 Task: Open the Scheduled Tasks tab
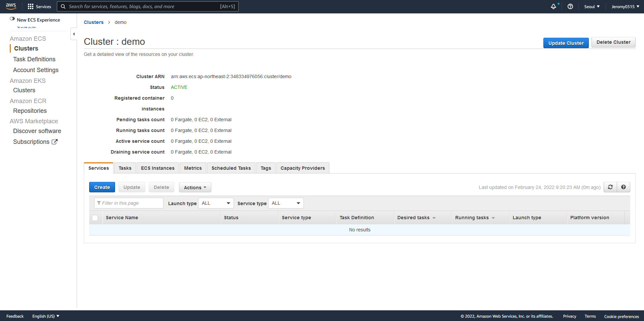[231, 168]
